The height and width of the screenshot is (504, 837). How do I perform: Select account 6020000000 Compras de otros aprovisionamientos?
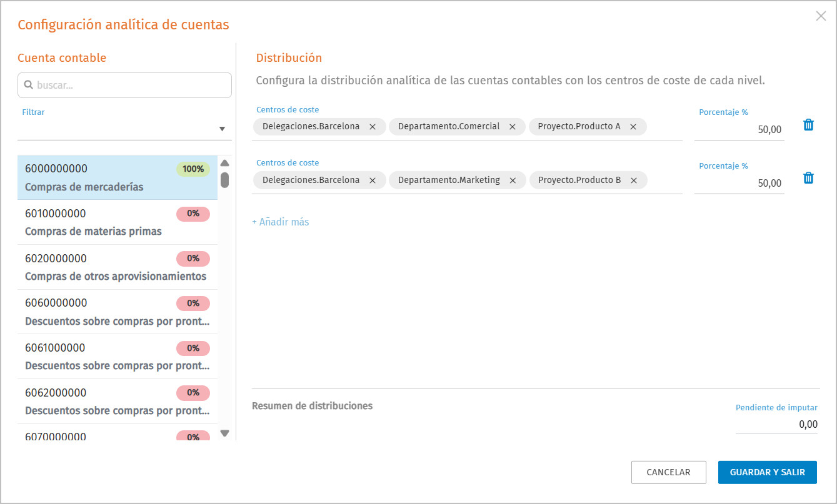coord(118,267)
